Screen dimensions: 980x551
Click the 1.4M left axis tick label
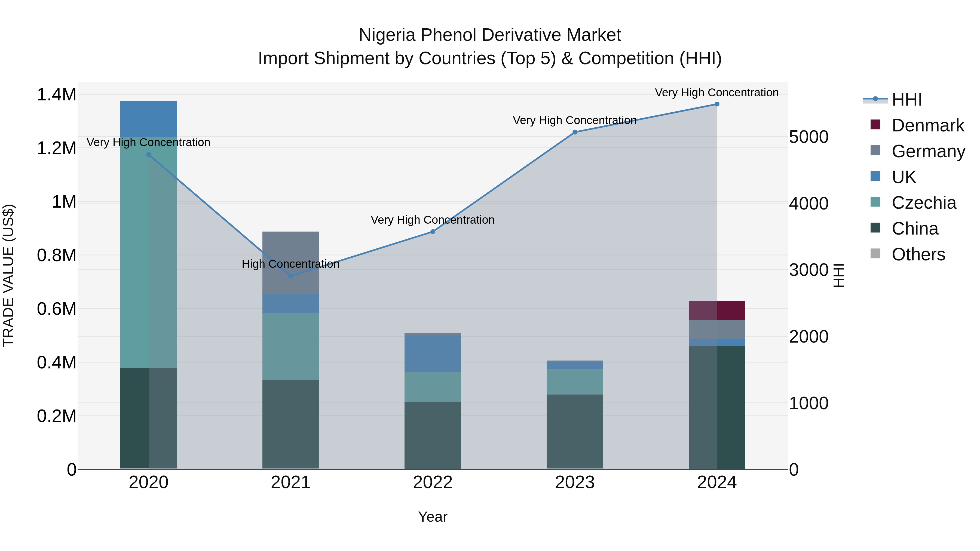pos(57,94)
